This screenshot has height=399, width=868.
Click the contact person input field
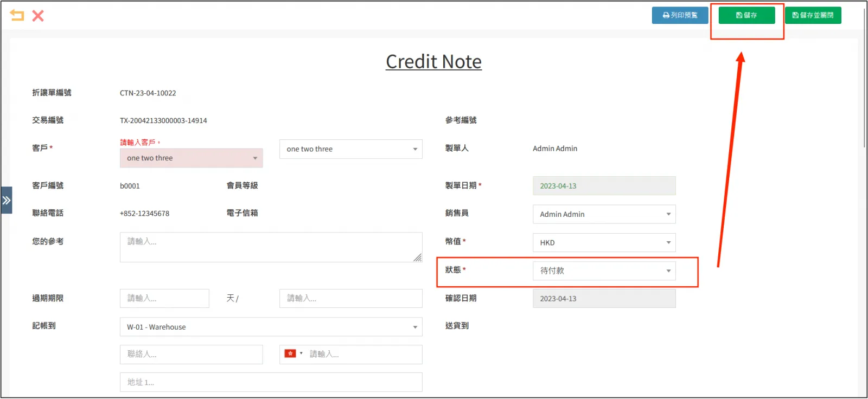tap(191, 354)
